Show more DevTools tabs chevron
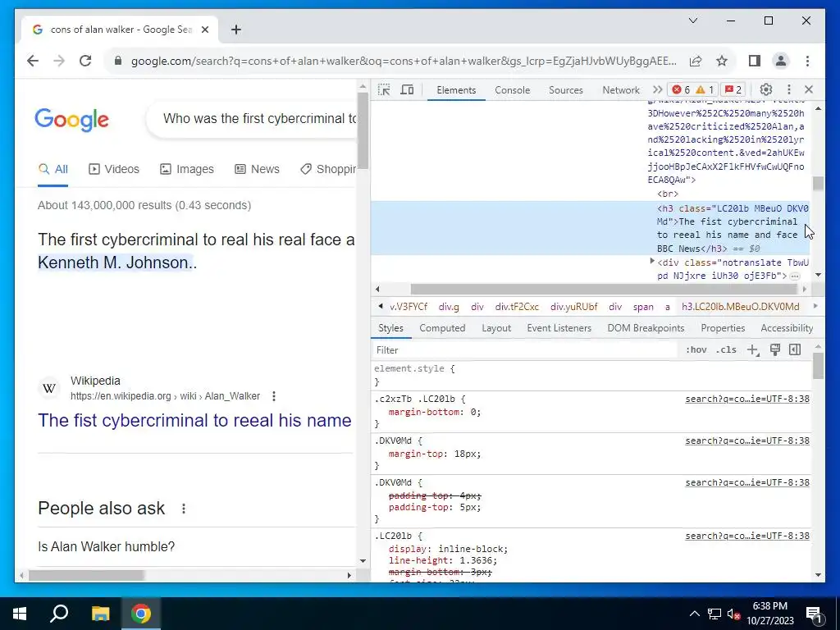 [x=657, y=90]
